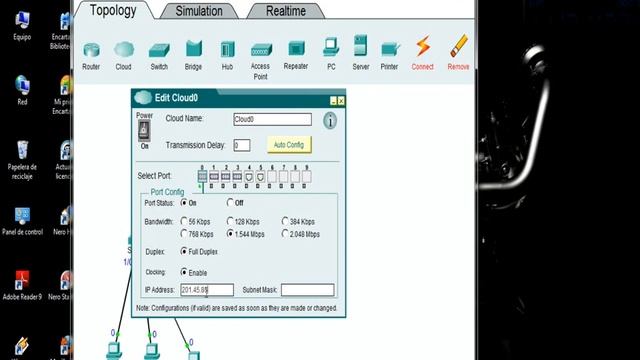Select modem port 4 icon

[249, 177]
